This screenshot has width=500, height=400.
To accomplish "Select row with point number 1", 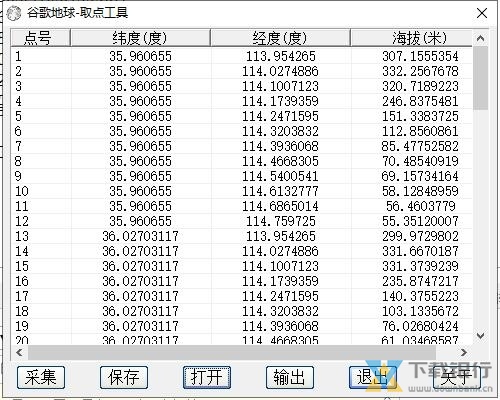I will [242, 56].
